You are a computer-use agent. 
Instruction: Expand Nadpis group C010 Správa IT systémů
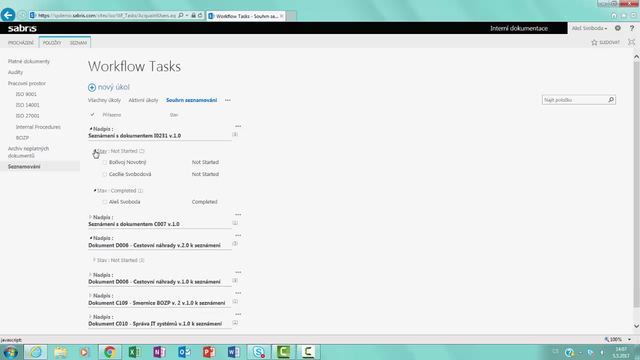coord(90,317)
